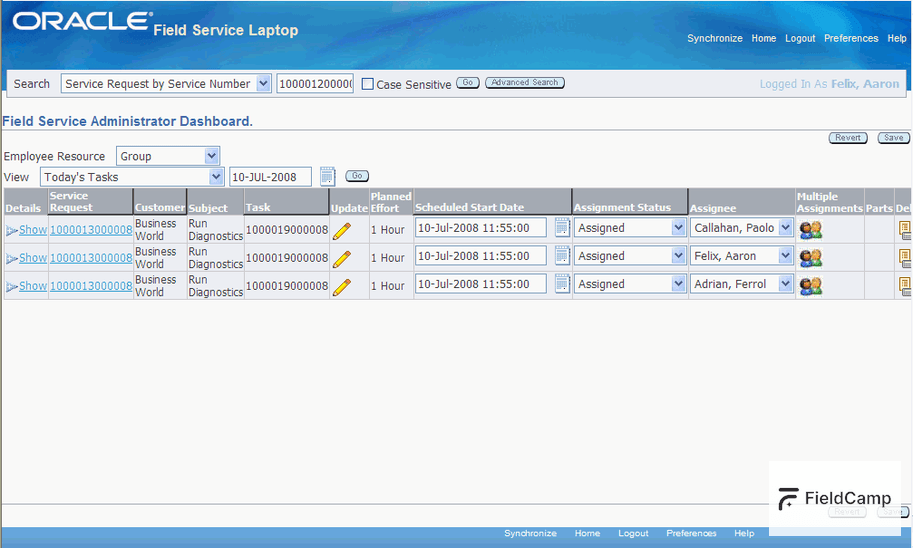
Task: Click multiple assignments icon in first row
Action: (810, 230)
